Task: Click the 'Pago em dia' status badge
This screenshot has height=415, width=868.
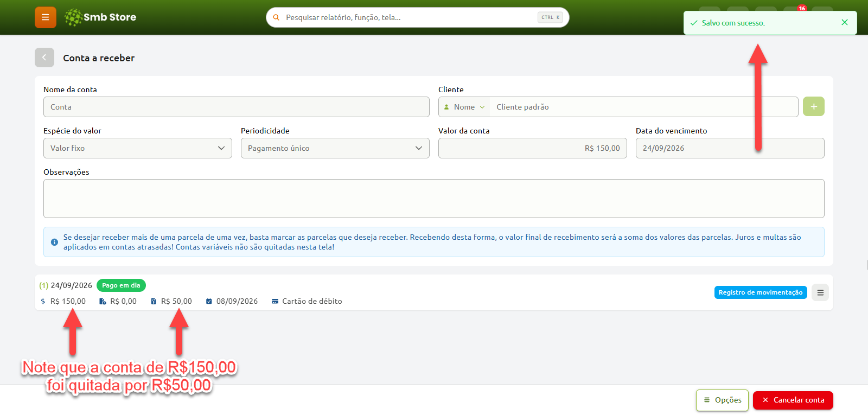Action: click(121, 285)
